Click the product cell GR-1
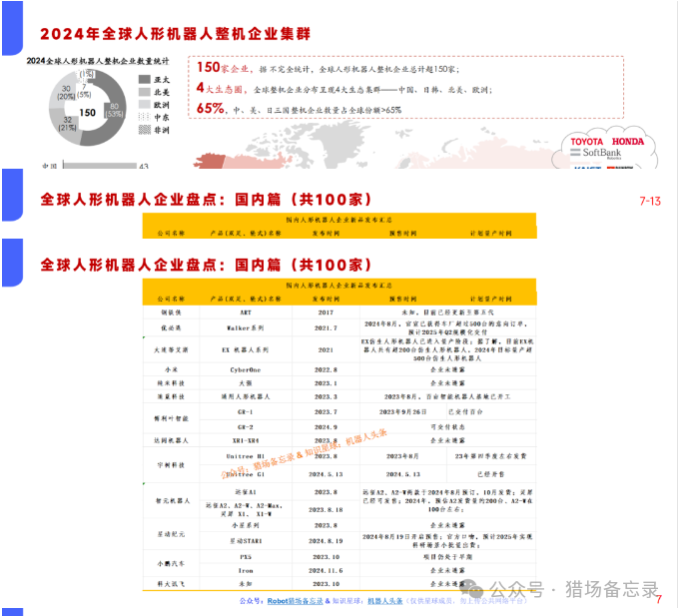This screenshot has width=680, height=616. click(x=246, y=411)
